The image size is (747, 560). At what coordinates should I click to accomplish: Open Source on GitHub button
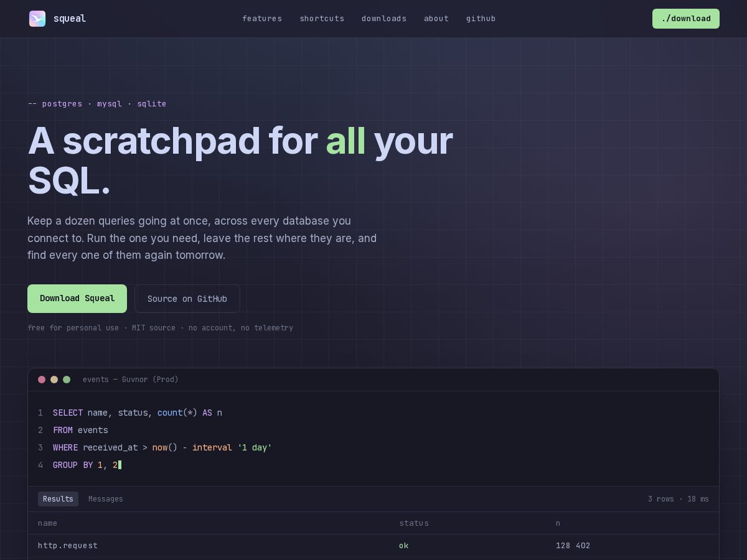187,299
